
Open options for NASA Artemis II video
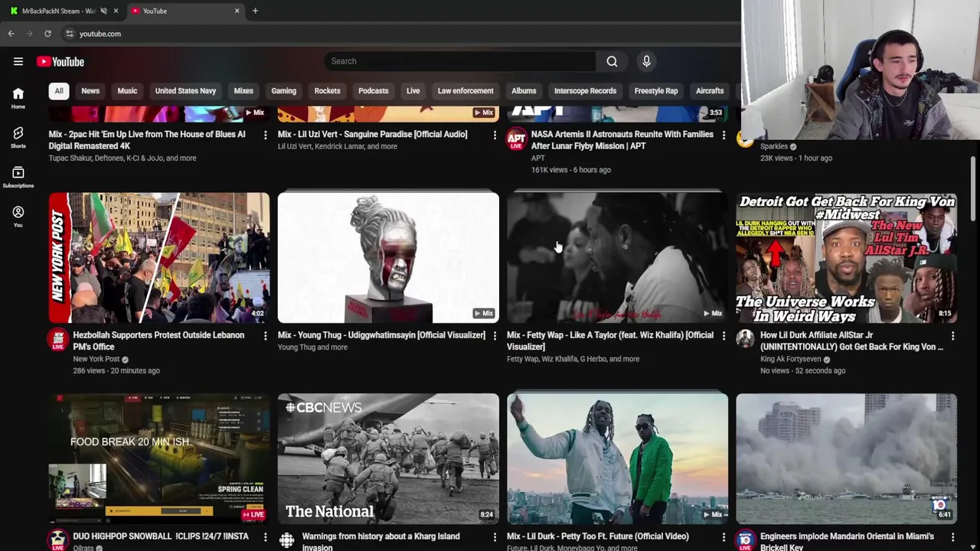(x=724, y=135)
